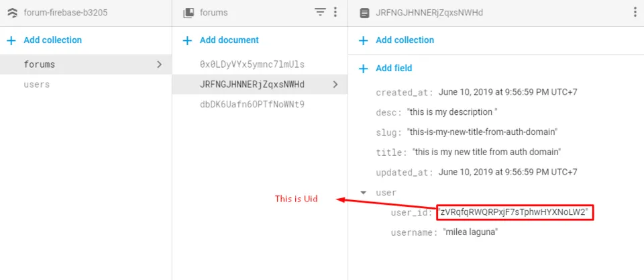Image resolution: width=644 pixels, height=280 pixels.
Task: Click the title value about auth domain
Action: (487, 152)
